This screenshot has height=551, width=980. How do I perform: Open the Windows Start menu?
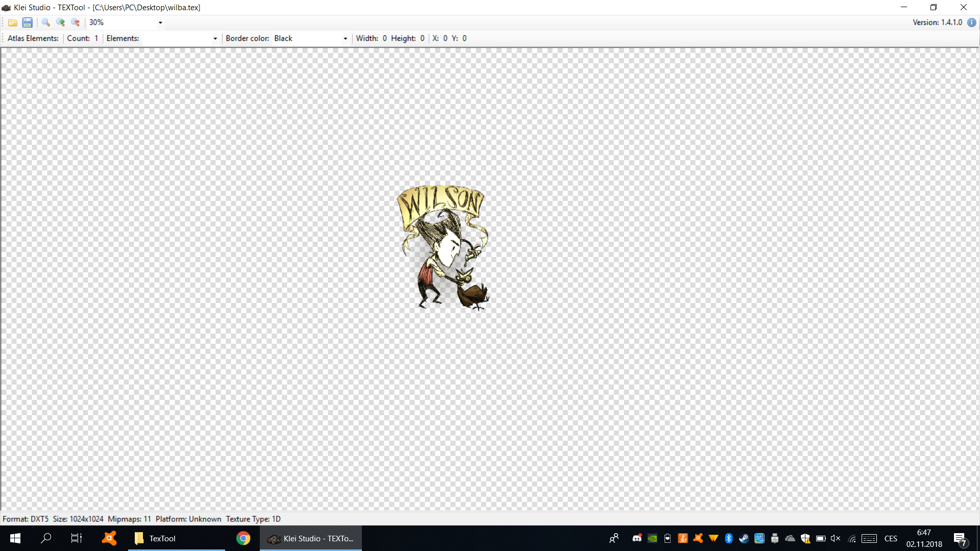15,538
